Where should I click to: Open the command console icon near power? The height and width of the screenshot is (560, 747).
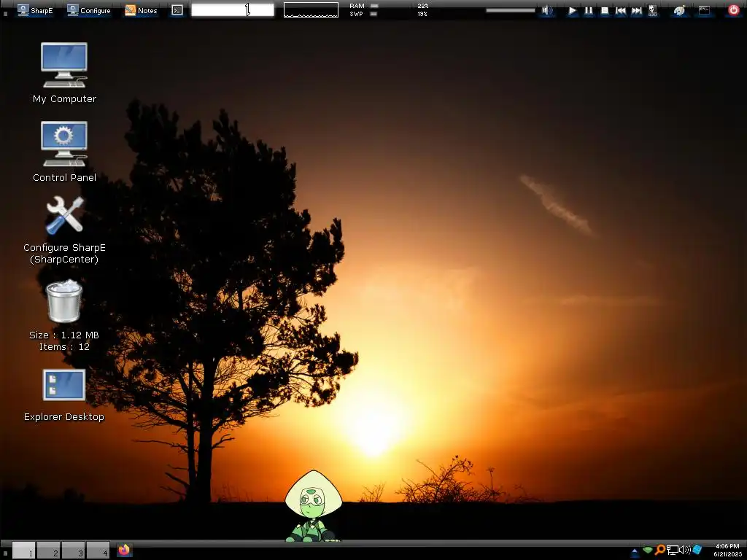point(704,10)
